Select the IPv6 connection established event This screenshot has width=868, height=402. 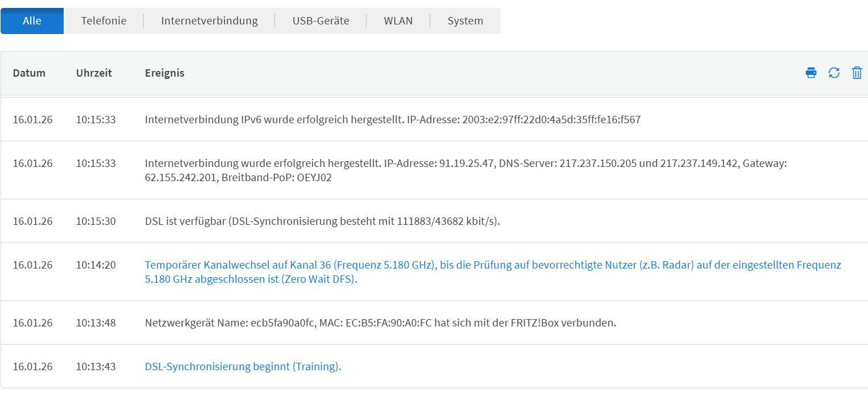coord(392,120)
